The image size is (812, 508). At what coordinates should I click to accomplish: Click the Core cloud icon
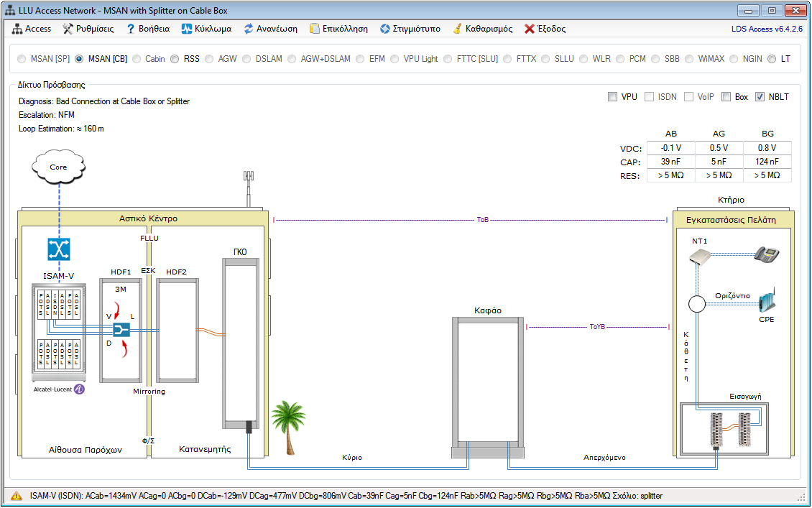click(x=58, y=167)
